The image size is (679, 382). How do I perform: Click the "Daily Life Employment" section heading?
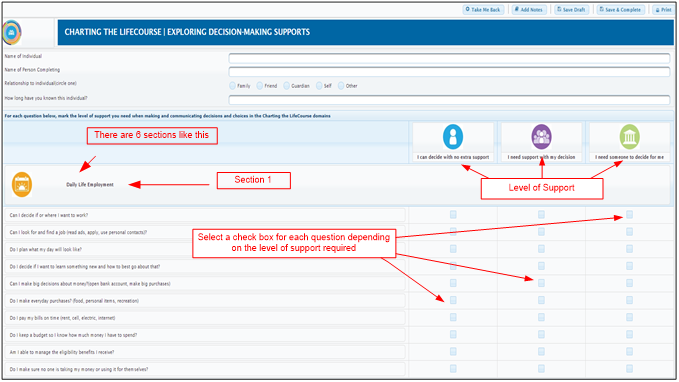tap(90, 185)
